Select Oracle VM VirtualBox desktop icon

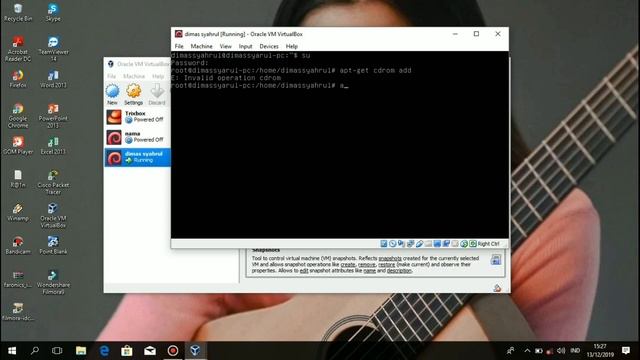click(x=53, y=216)
